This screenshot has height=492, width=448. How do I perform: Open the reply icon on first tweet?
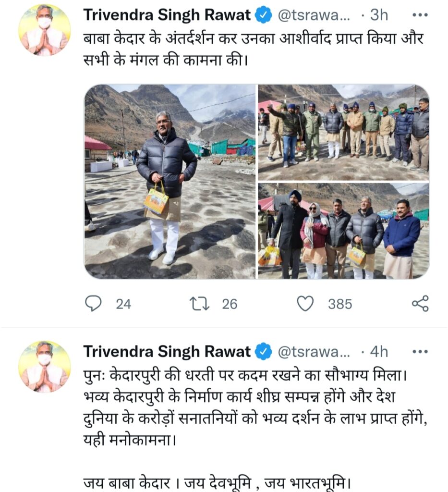pyautogui.click(x=93, y=304)
